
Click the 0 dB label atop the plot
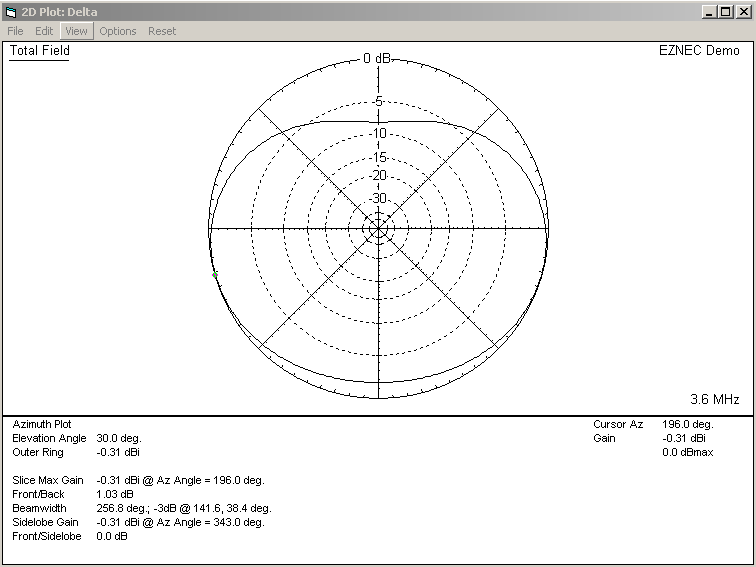pos(378,58)
